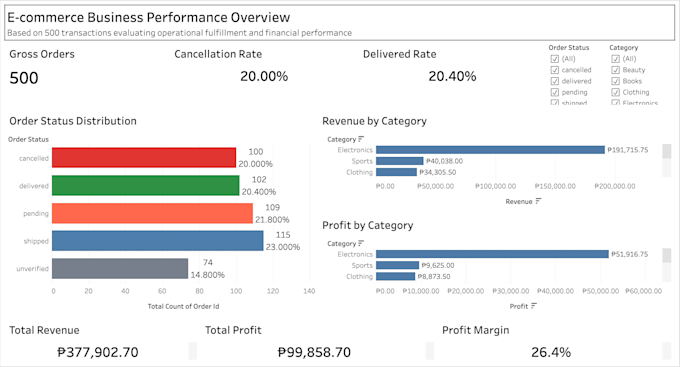The height and width of the screenshot is (367, 680).
Task: Click the ₱51,916.75 profit label
Action: (x=629, y=254)
